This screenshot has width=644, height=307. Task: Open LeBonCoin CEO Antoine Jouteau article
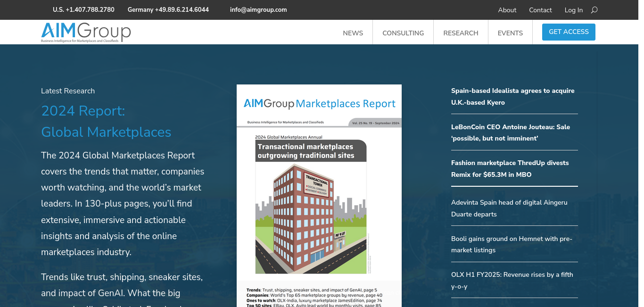coord(511,133)
